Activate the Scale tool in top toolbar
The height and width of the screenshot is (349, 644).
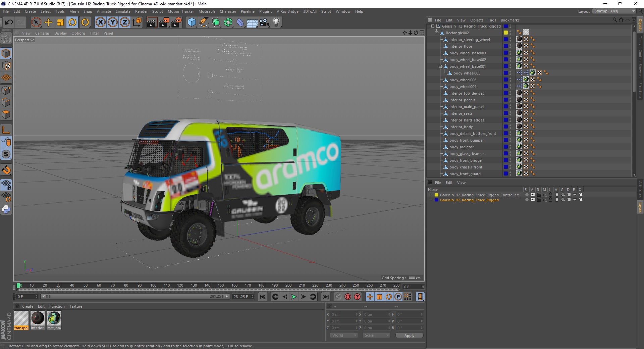(x=60, y=22)
